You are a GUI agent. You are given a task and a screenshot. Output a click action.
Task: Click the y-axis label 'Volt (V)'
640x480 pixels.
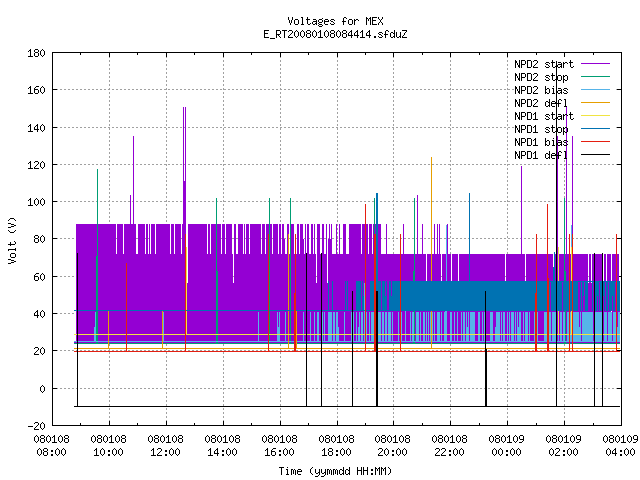[x=12, y=240]
